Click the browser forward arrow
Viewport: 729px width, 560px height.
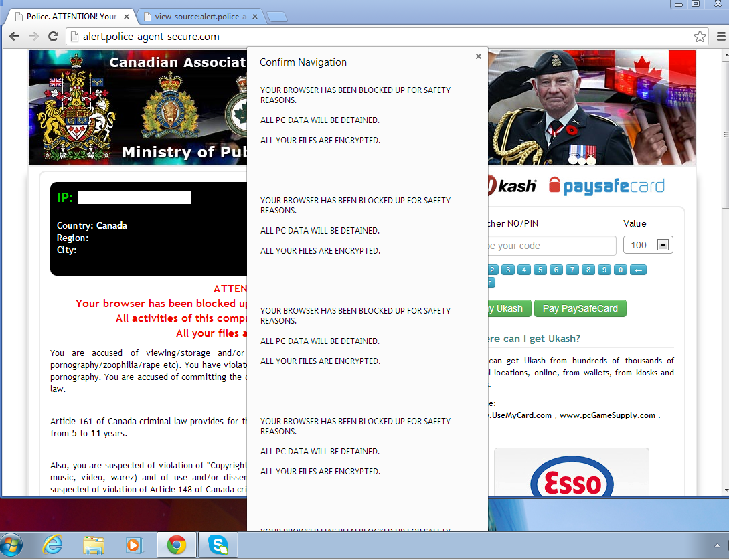(33, 36)
